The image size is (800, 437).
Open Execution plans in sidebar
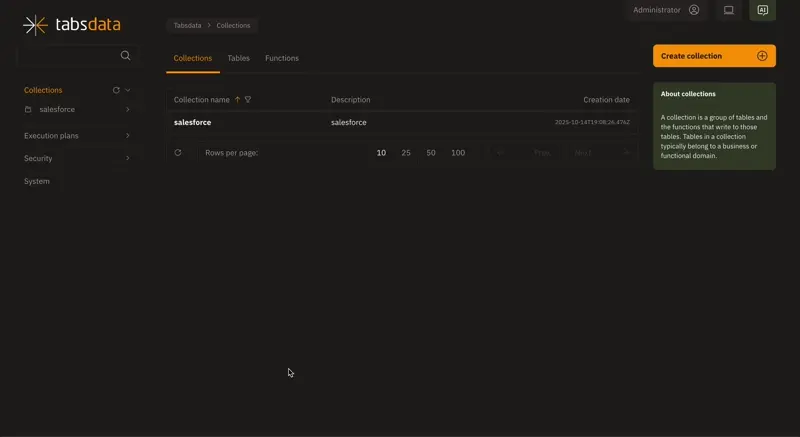tap(51, 136)
